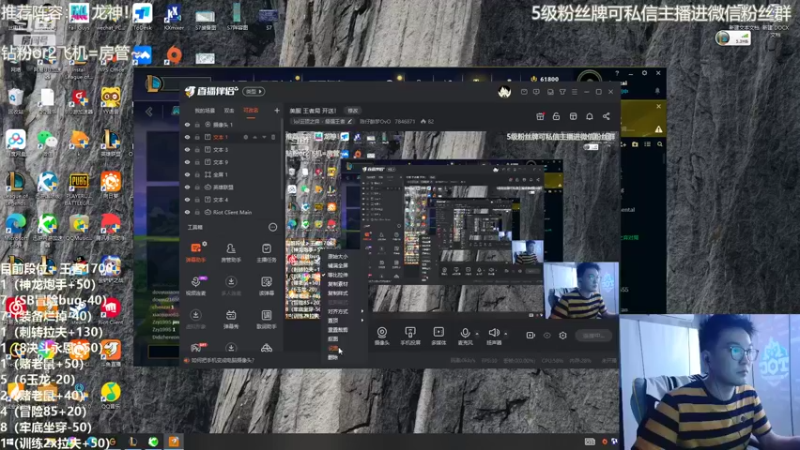The width and height of the screenshot is (800, 450).
Task: Add a 多媒体 multimedia source
Action: [x=438, y=336]
